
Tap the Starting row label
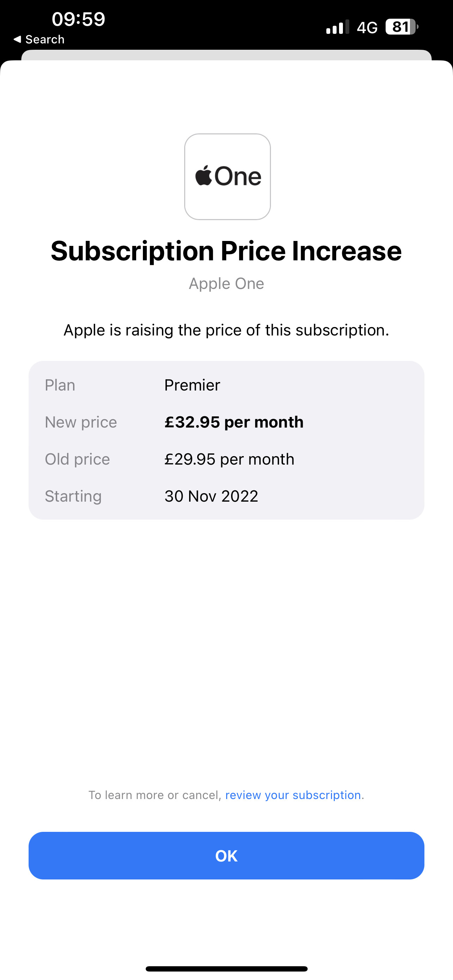coord(73,496)
